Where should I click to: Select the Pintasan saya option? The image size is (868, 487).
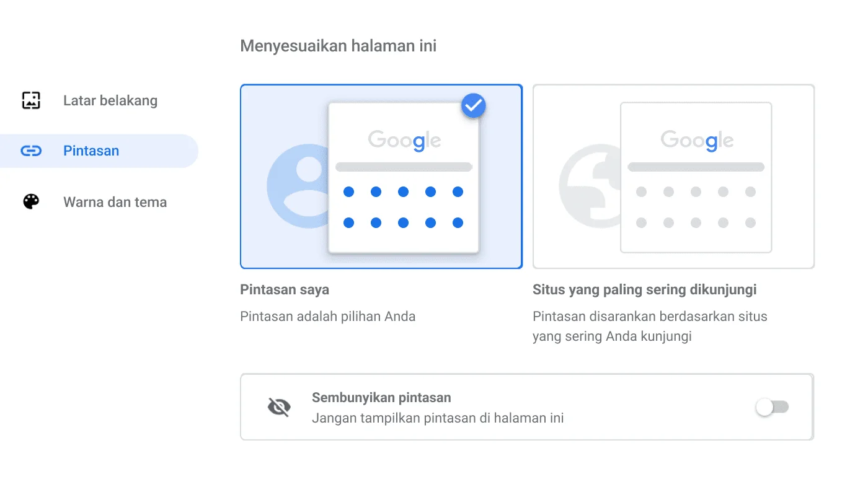pos(381,176)
